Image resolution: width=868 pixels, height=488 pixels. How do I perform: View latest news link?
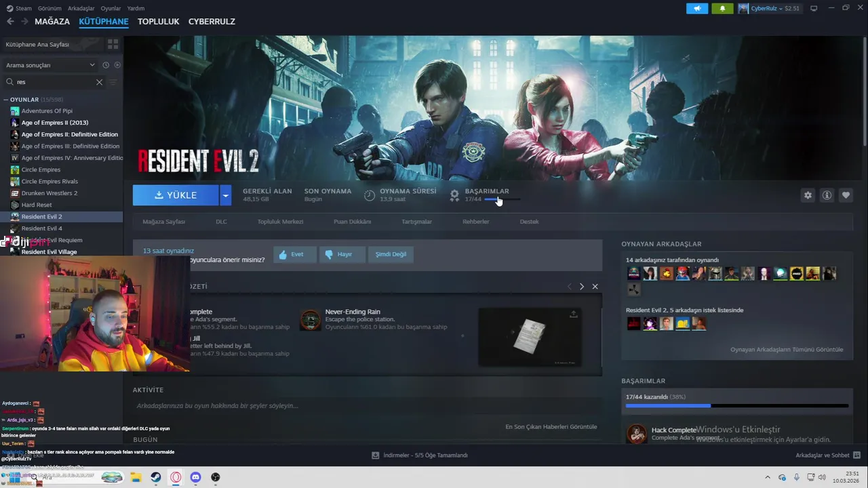(x=551, y=427)
